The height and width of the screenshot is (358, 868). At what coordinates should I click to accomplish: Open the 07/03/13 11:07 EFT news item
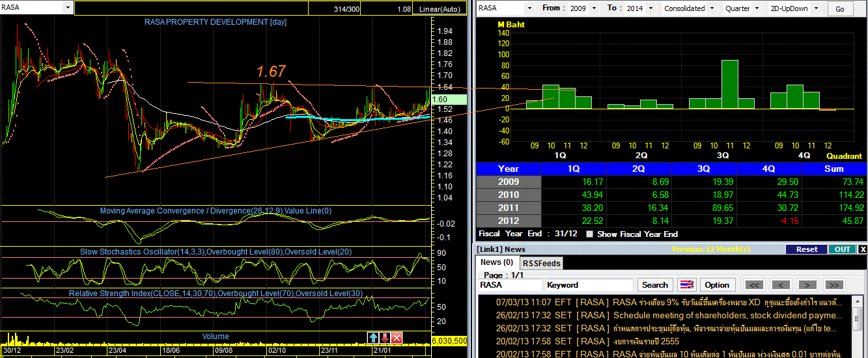pyautogui.click(x=669, y=302)
